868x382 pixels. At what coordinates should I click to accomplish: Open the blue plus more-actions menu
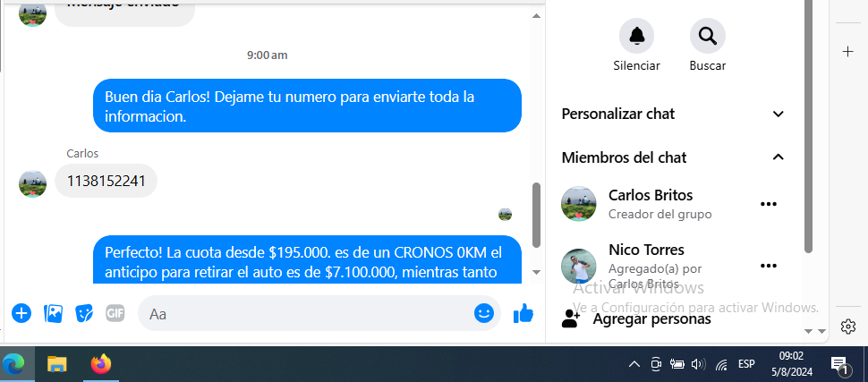point(21,313)
